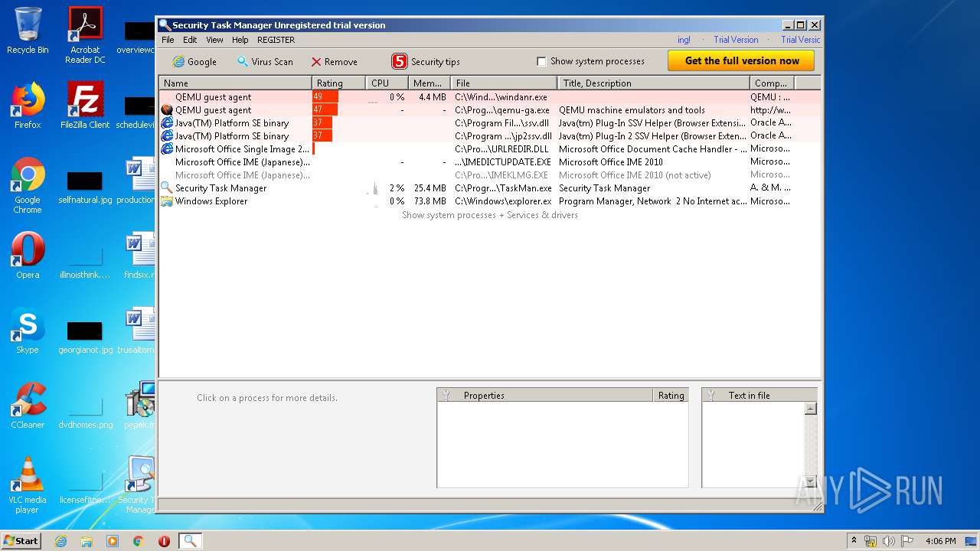The image size is (980, 551).
Task: Sort by Company column header
Action: pyautogui.click(x=772, y=83)
